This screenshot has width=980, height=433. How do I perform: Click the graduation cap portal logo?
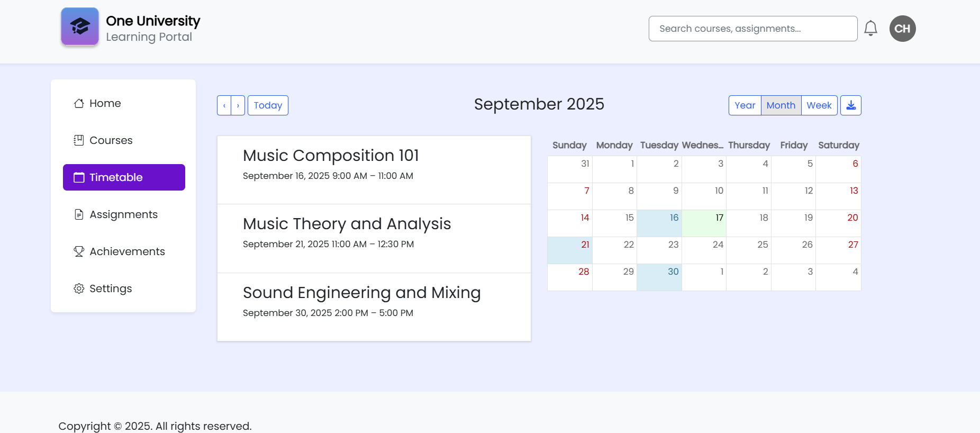[80, 26]
